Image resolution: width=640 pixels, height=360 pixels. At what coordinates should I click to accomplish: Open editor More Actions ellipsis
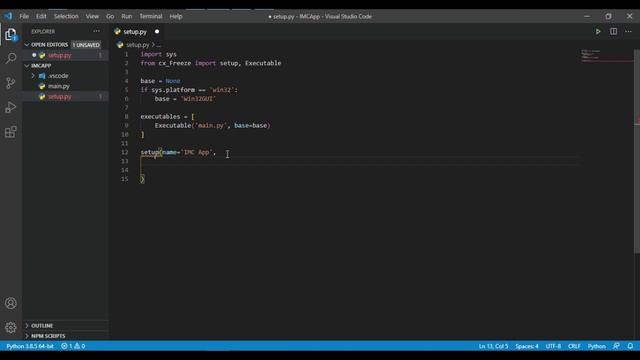point(629,31)
